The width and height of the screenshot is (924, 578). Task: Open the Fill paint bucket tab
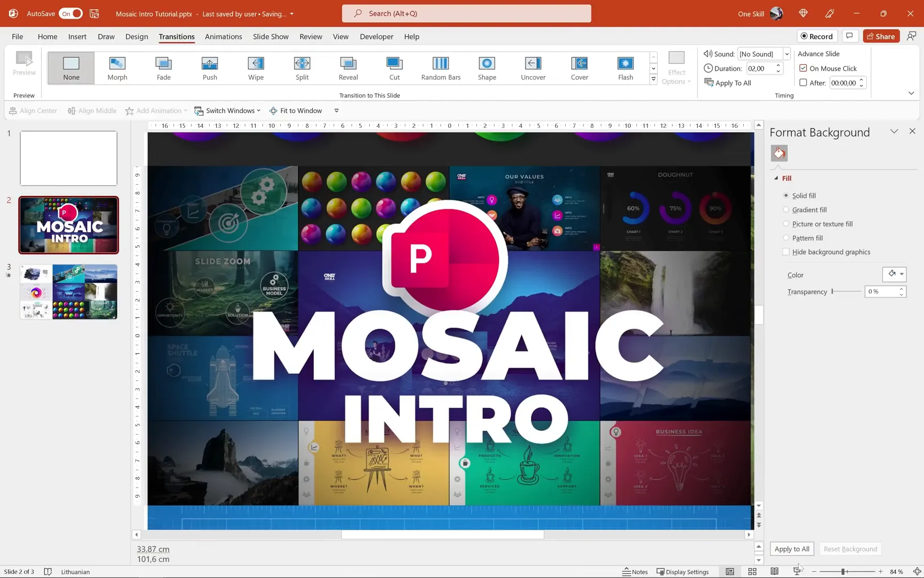click(x=779, y=153)
